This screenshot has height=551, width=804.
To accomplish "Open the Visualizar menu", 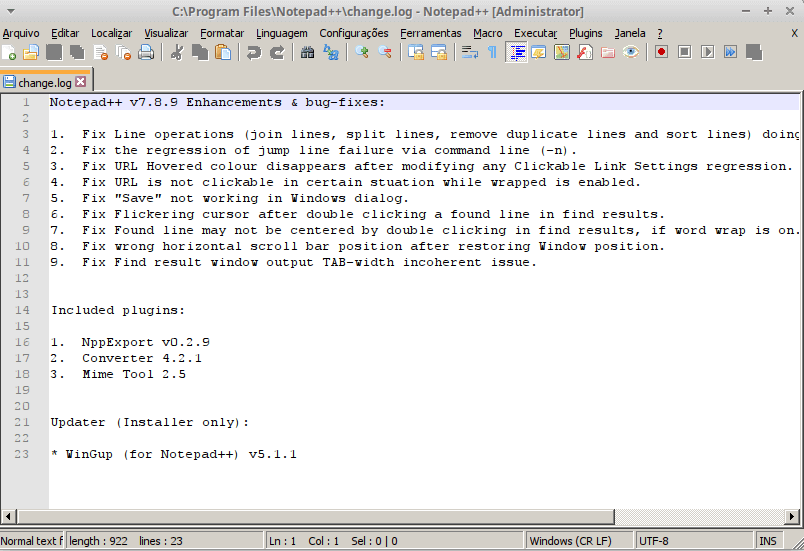I will point(166,33).
